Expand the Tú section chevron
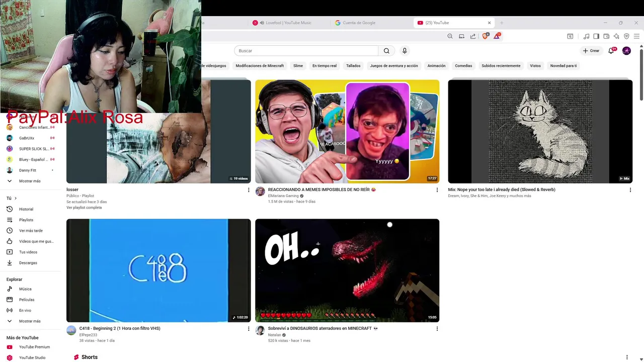This screenshot has height=362, width=644. pos(16,198)
